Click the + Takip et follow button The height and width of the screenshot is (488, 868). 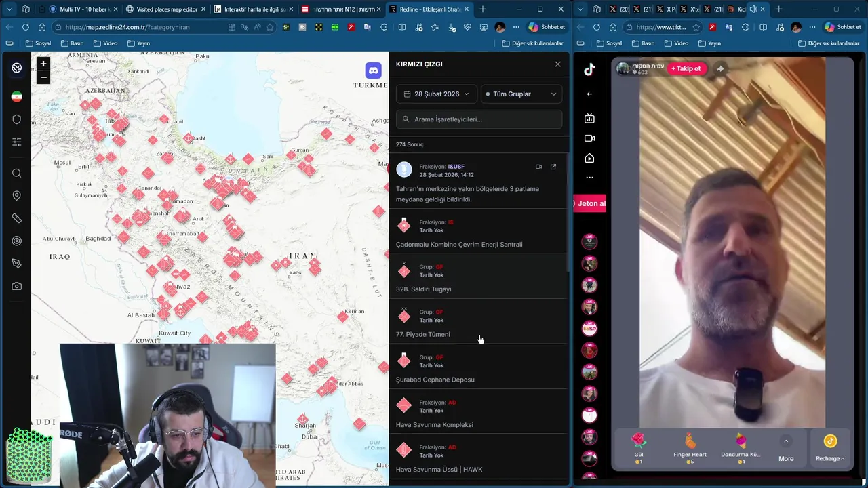click(x=686, y=68)
